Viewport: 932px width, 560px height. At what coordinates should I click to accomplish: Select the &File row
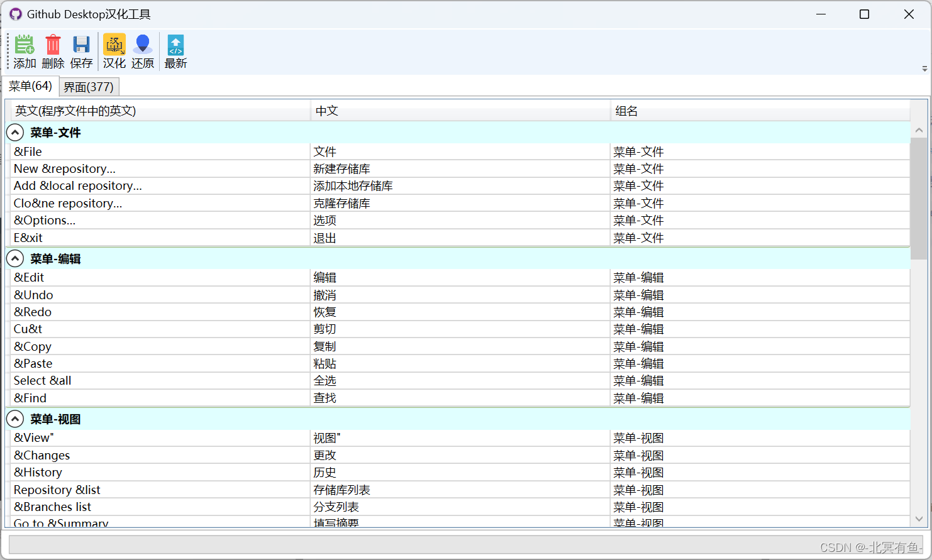[x=460, y=151]
